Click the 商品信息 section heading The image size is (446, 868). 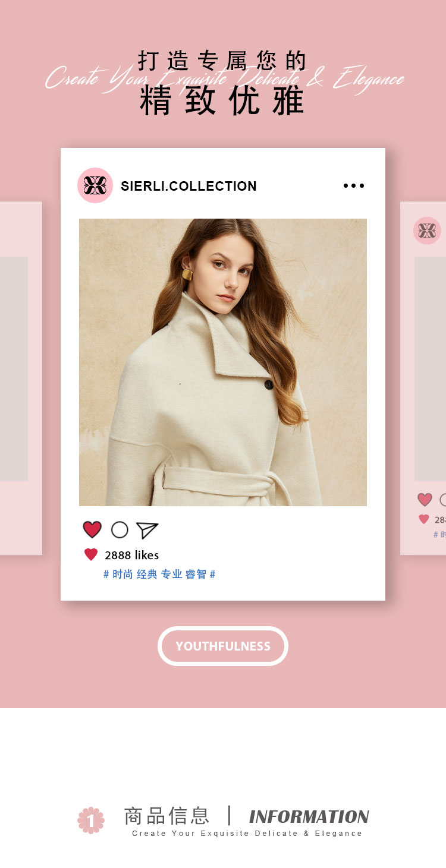point(167,816)
